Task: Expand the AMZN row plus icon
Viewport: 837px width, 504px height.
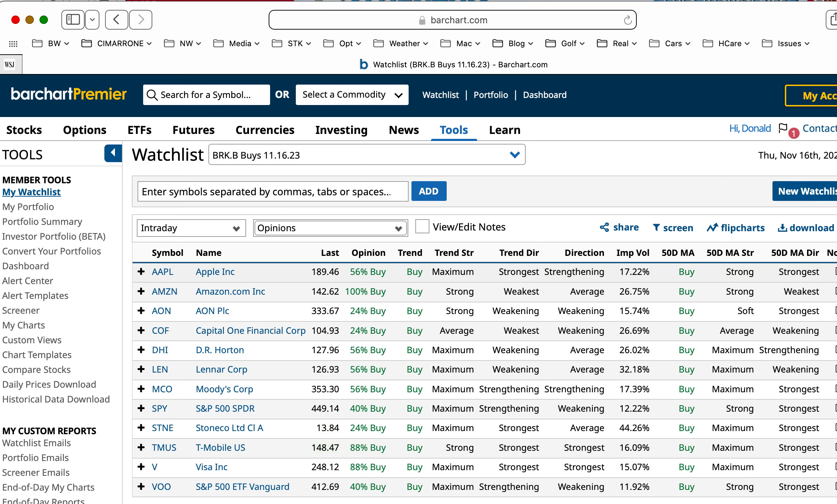Action: [x=141, y=291]
